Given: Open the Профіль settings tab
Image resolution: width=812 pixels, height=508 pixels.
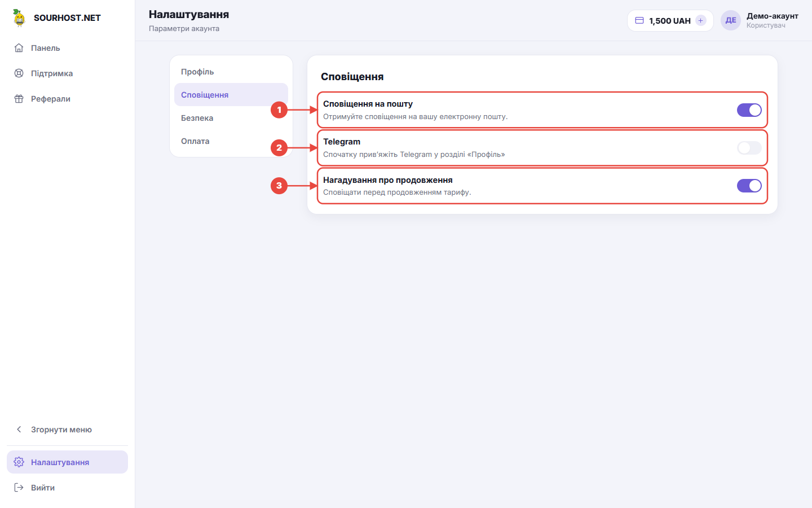Looking at the screenshot, I should pyautogui.click(x=231, y=72).
